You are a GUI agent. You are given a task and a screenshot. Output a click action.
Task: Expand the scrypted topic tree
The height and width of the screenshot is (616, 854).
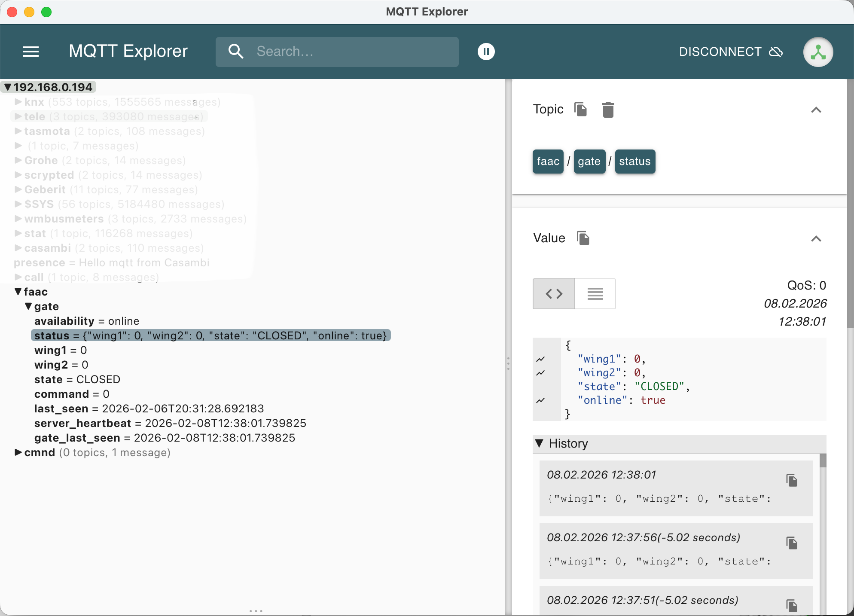tap(18, 175)
